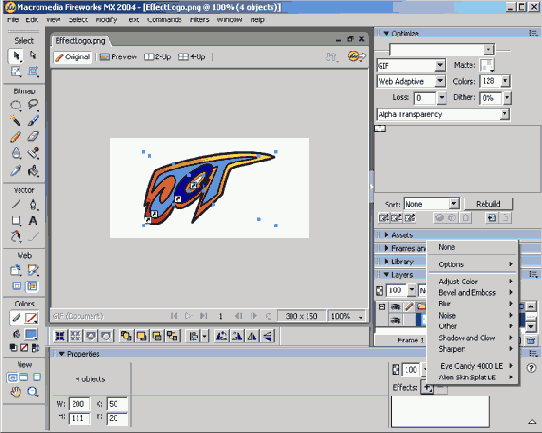Screen dimensions: 542x433
Task: Click the W width input field
Action: [79, 404]
